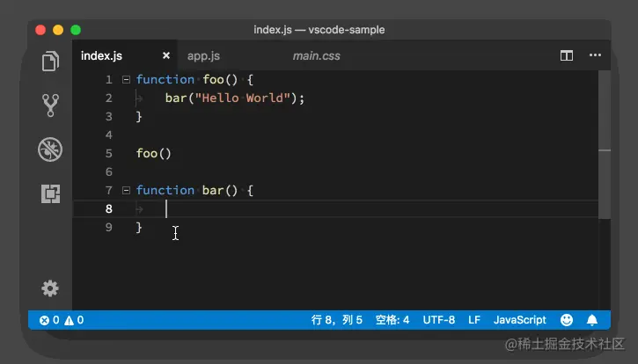Click the vertical scrollbar of the editor

tap(605, 145)
